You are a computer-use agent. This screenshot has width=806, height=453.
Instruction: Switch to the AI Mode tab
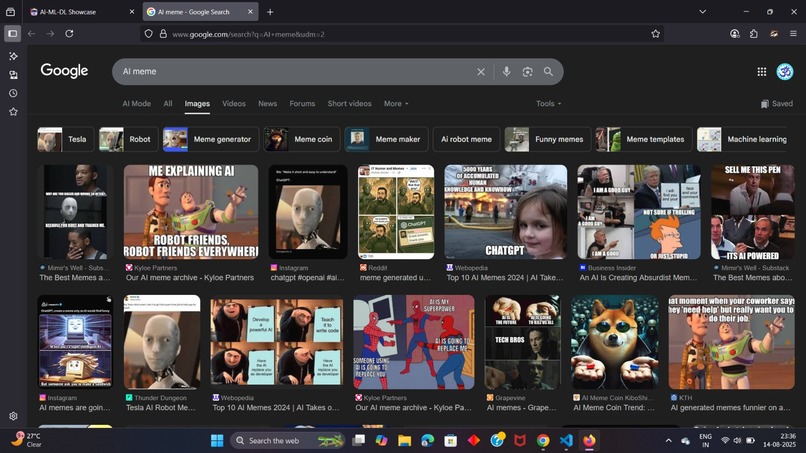coord(137,103)
